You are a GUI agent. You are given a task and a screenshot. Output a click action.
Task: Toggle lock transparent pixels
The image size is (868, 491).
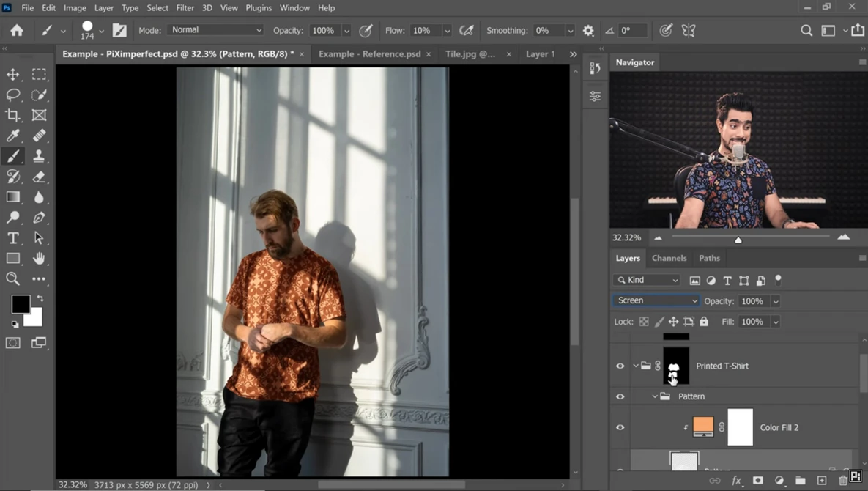point(644,322)
